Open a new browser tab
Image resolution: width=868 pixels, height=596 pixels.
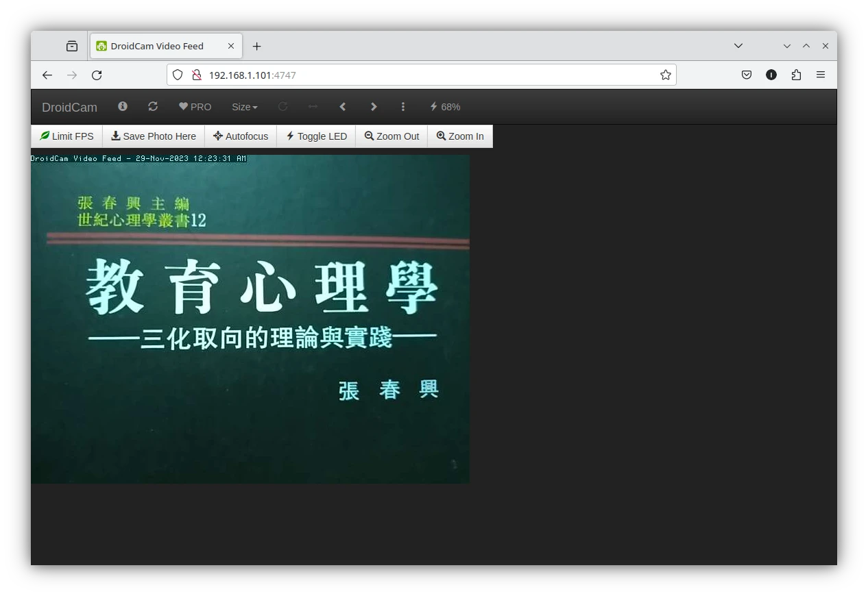click(x=256, y=46)
